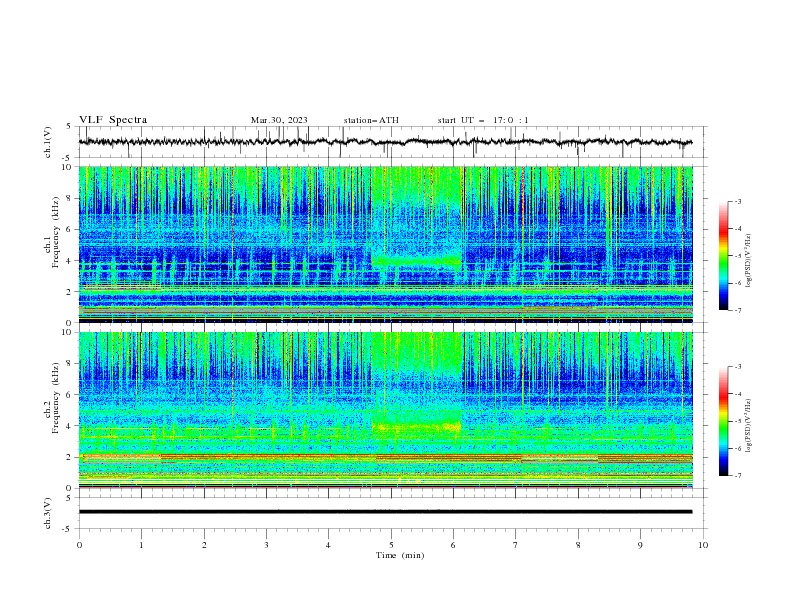Click the ch.1 colorbar 'log(PSD)(V²/Hz)' label
792x612 pixels.
(749, 261)
